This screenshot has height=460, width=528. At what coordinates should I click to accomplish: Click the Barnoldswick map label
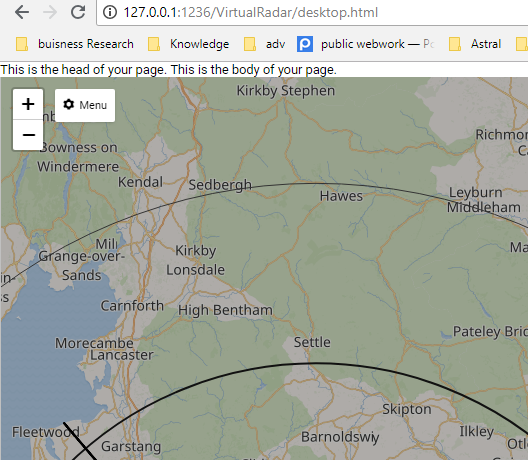[340, 437]
